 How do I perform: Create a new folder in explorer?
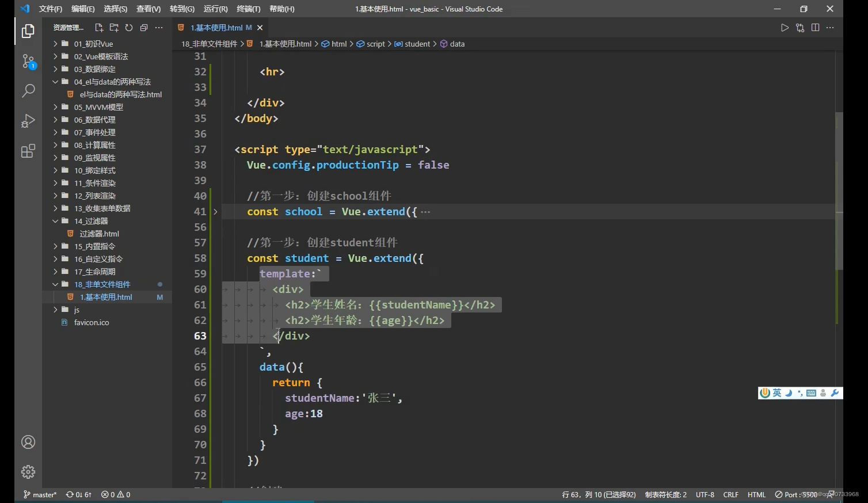(x=114, y=28)
